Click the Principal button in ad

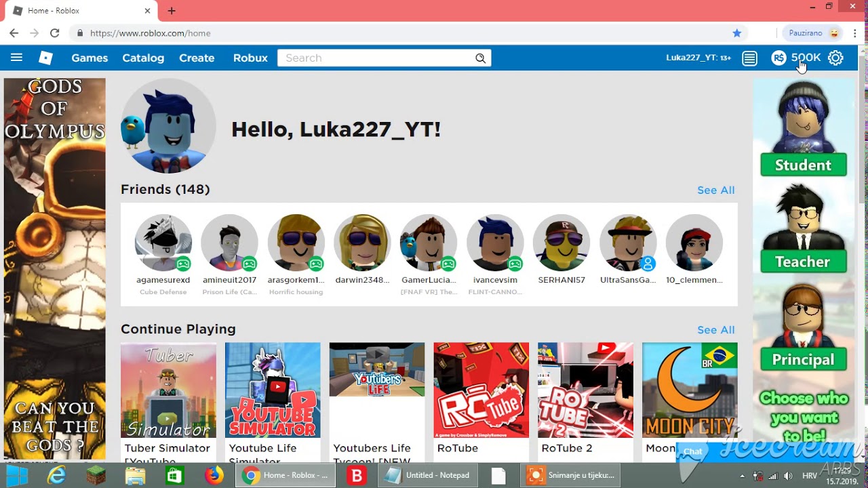803,359
